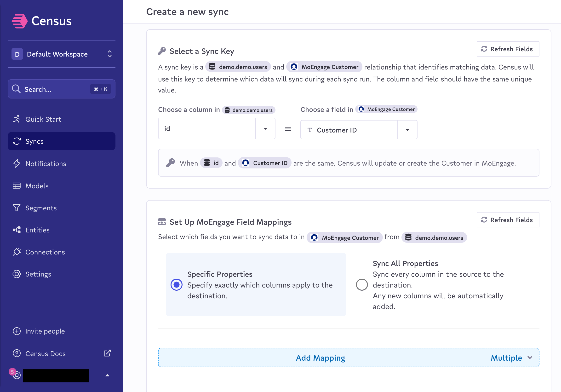Image resolution: width=561 pixels, height=392 pixels.
Task: Open Segments in sidebar
Action: click(62, 208)
